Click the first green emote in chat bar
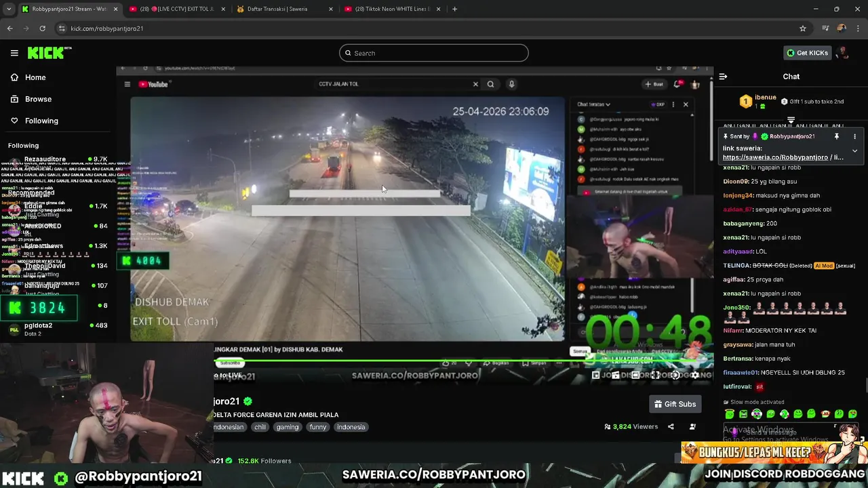Screen dimensions: 868x488 click(730, 414)
